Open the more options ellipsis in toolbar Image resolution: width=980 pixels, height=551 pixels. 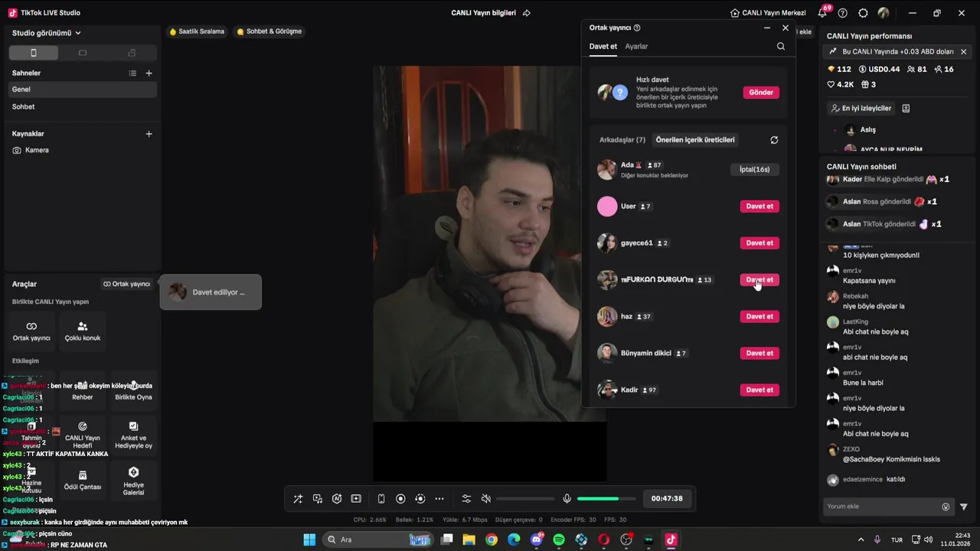coord(439,499)
